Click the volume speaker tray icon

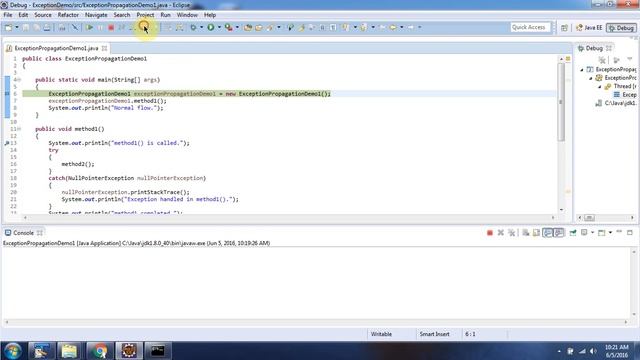593,351
